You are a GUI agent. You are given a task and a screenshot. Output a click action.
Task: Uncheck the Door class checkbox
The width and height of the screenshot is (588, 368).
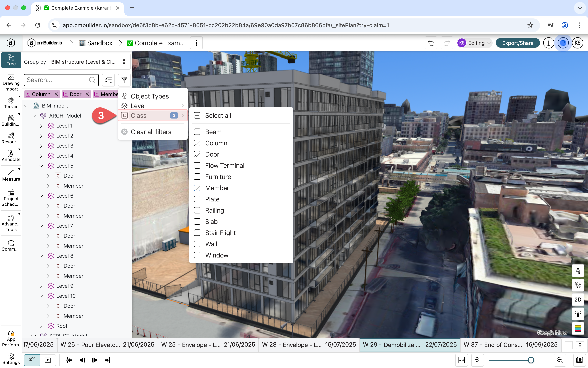(x=197, y=154)
